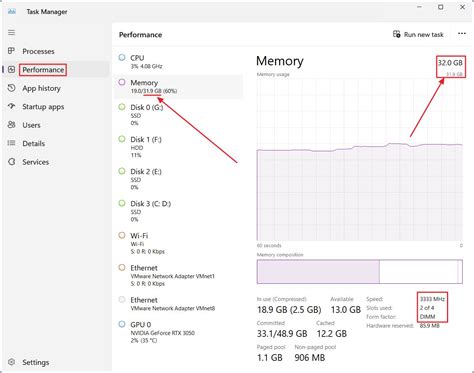The image size is (474, 373).
Task: Click the 3333 MHz speed value
Action: [432, 299]
